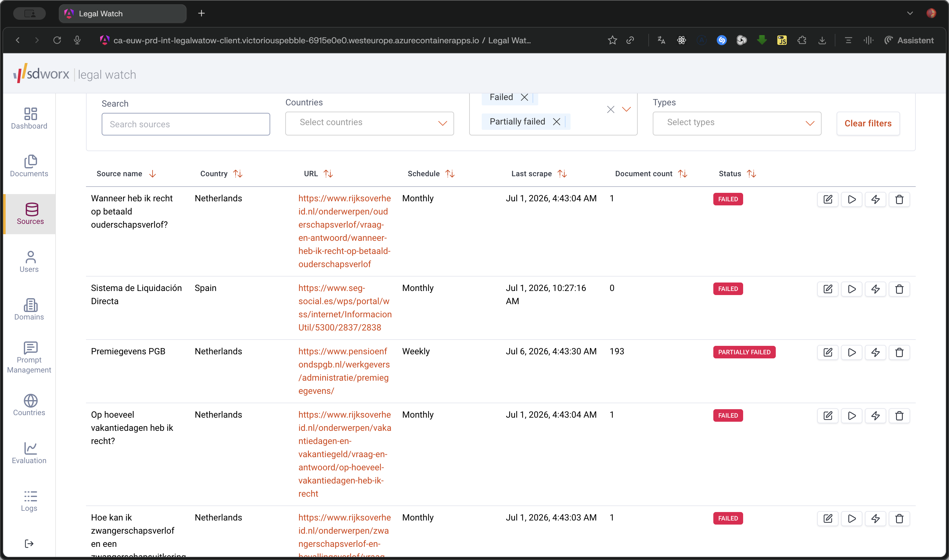Delete the Sistema de Liquidación Directa source
949x560 pixels.
[x=899, y=289]
